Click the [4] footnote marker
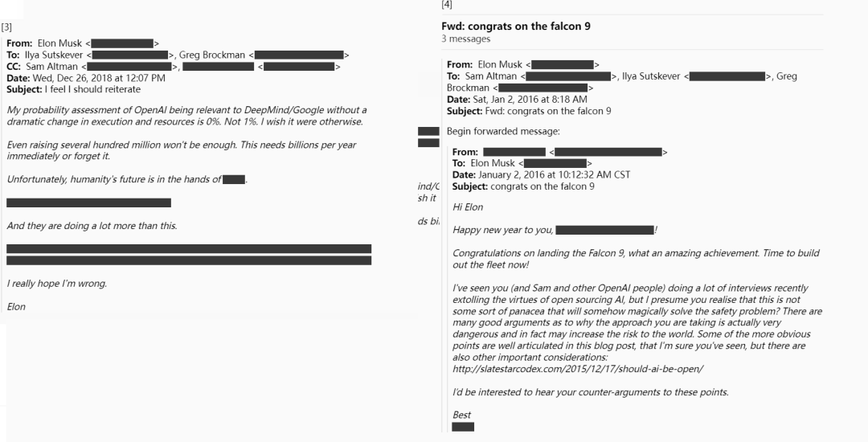Image resolution: width=868 pixels, height=442 pixels. pos(447,5)
